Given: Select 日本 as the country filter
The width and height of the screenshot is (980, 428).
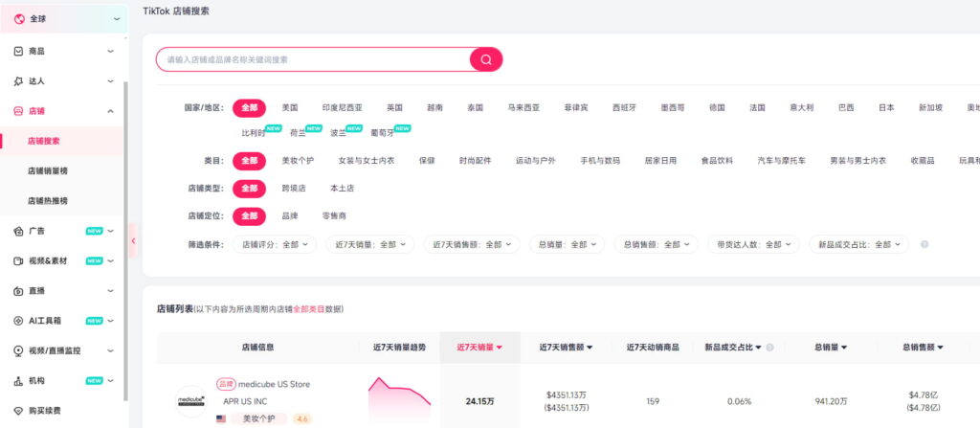Looking at the screenshot, I should (886, 107).
